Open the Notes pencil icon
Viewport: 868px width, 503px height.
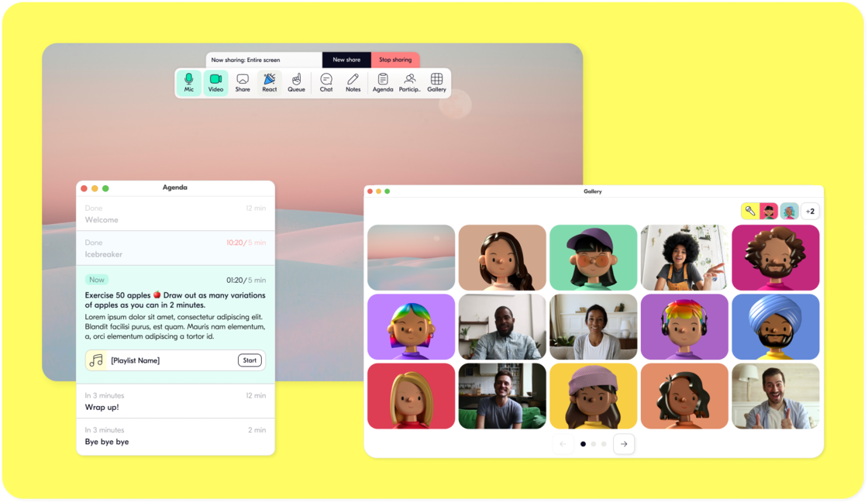pyautogui.click(x=353, y=82)
